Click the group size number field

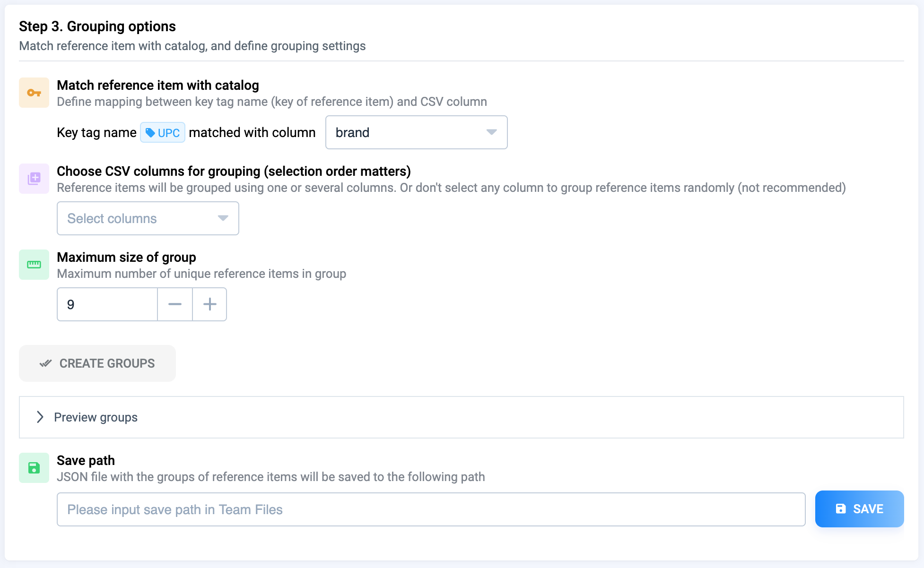point(107,304)
